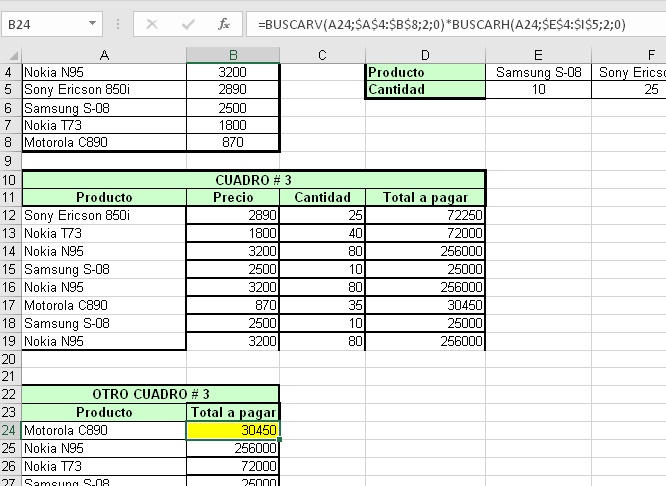Click the Precio header cell
Screen dimensions: 666x486
click(233, 198)
